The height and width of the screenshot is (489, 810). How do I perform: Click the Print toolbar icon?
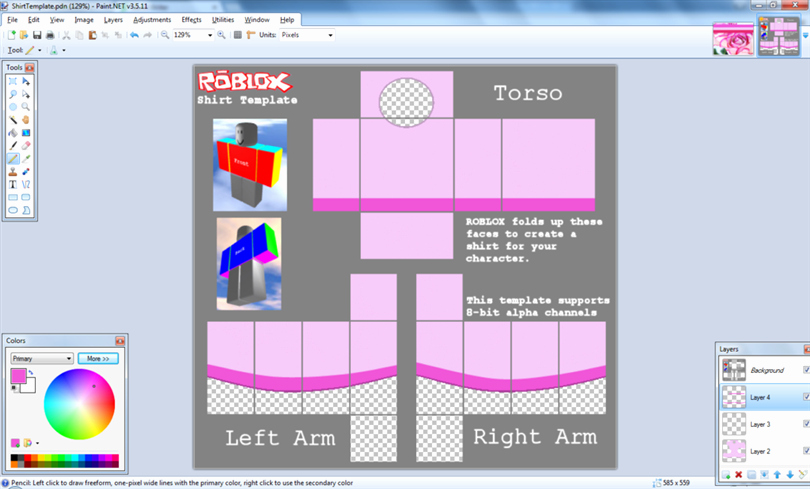(x=50, y=35)
